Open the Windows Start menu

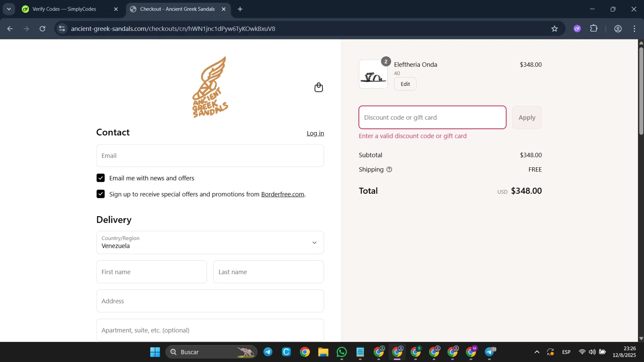pos(155,352)
